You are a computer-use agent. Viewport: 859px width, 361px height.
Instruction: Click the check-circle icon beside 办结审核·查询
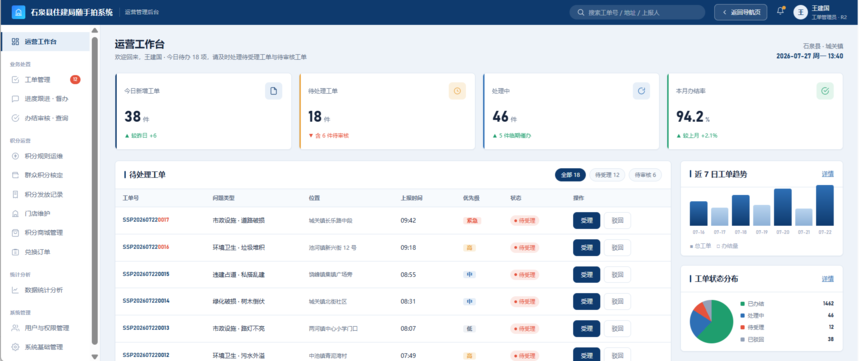coord(15,118)
